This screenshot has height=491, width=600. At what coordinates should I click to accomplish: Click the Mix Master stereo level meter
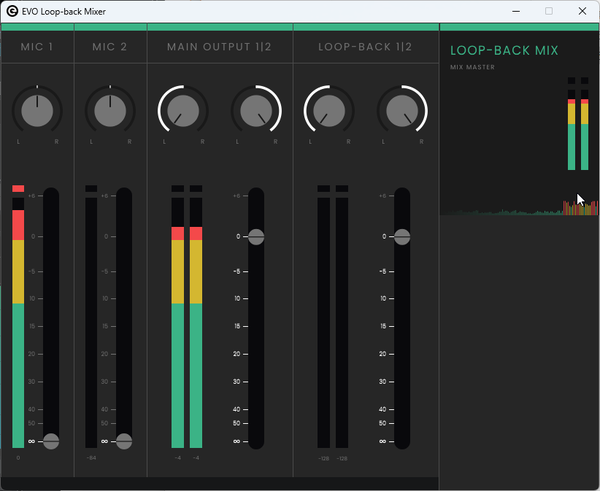(x=578, y=125)
